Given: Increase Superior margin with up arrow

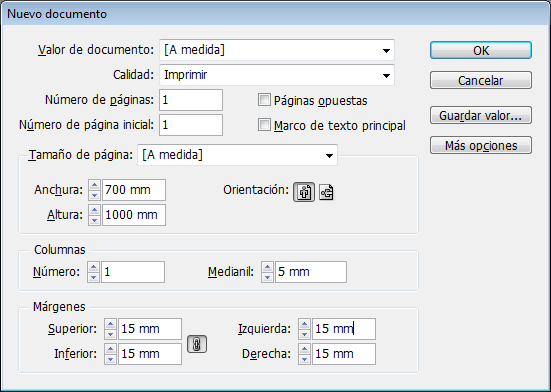Looking at the screenshot, I should pos(110,324).
